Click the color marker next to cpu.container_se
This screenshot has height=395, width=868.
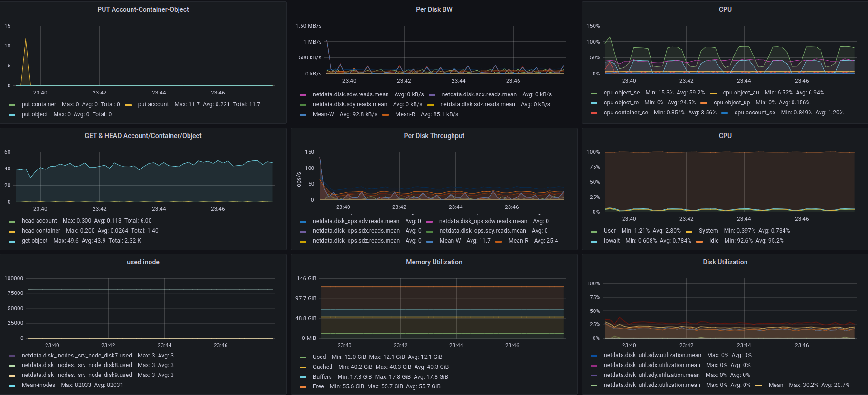click(x=594, y=113)
